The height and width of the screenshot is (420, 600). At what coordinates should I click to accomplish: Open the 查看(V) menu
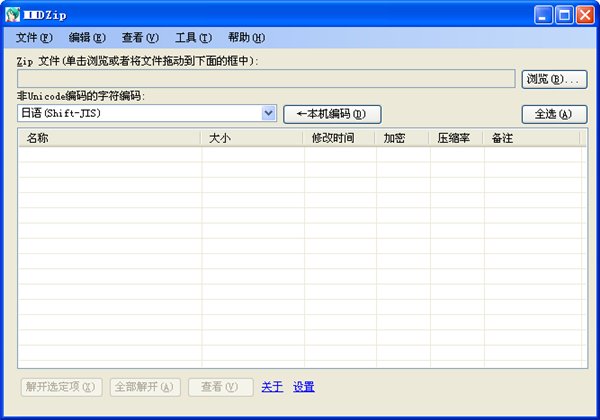tap(140, 37)
